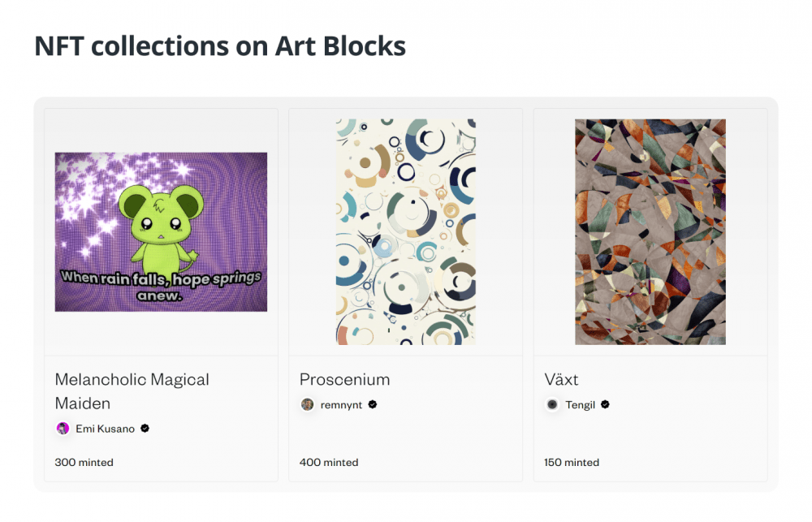Viewport: 812px width, 522px height.
Task: Open the Proscenium collection title
Action: tap(344, 380)
